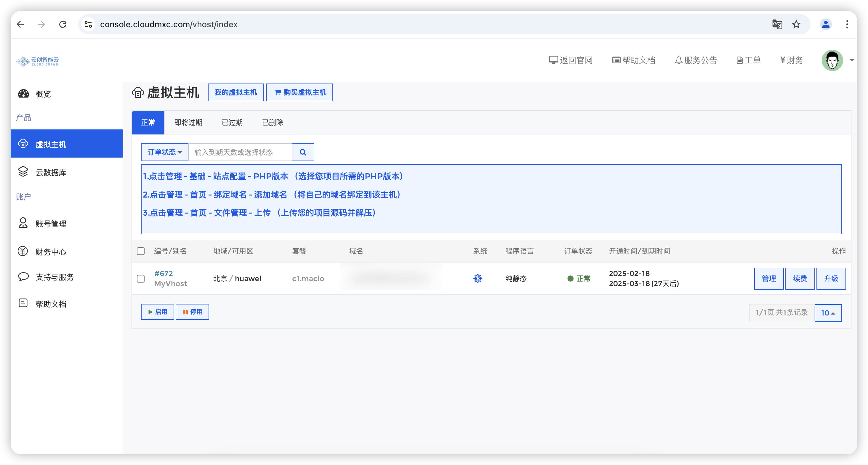Switch to the 正常 tab
The width and height of the screenshot is (868, 465).
148,122
